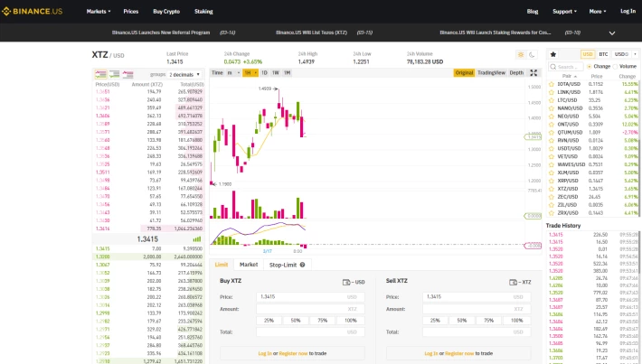
Task: Filter markets by USD tab
Action: click(x=588, y=54)
